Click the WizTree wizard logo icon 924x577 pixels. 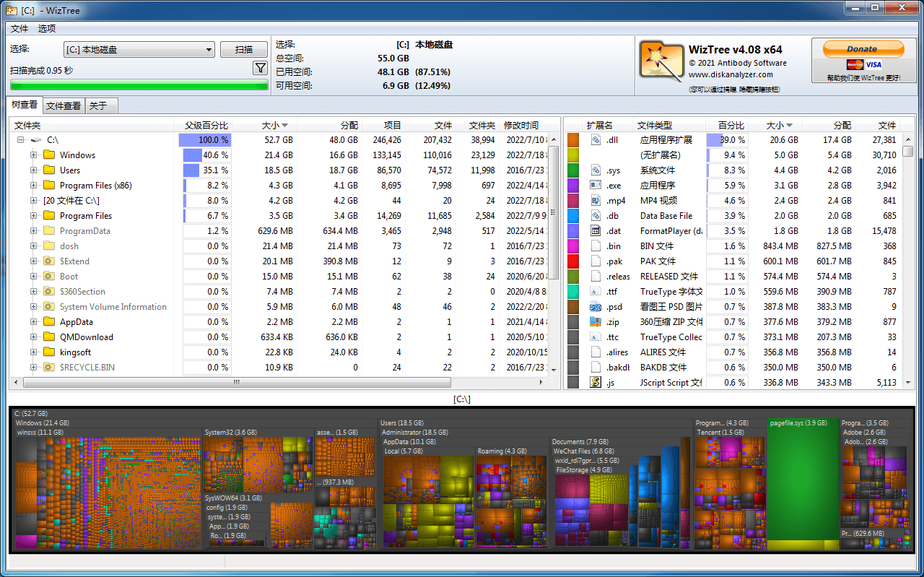click(661, 60)
